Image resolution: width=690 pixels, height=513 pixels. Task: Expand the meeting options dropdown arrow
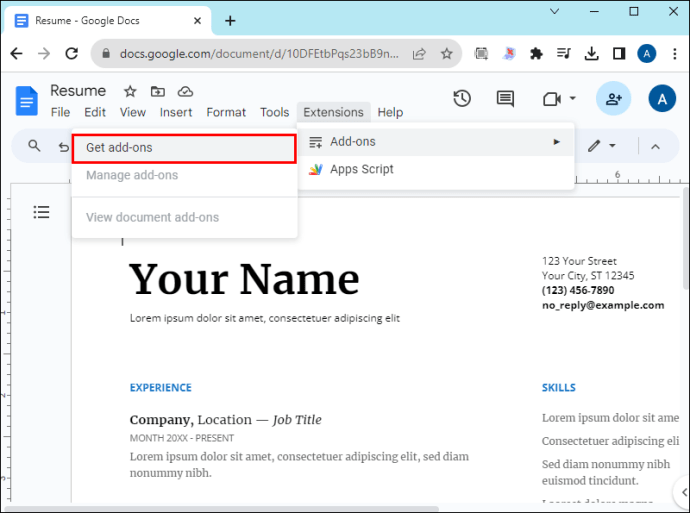click(x=573, y=98)
